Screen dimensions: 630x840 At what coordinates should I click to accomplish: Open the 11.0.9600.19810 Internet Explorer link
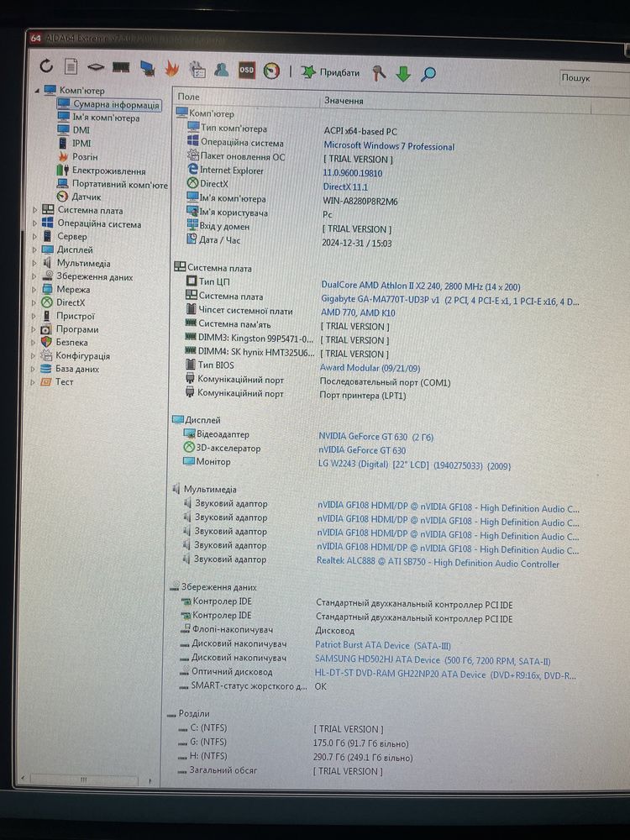click(352, 173)
